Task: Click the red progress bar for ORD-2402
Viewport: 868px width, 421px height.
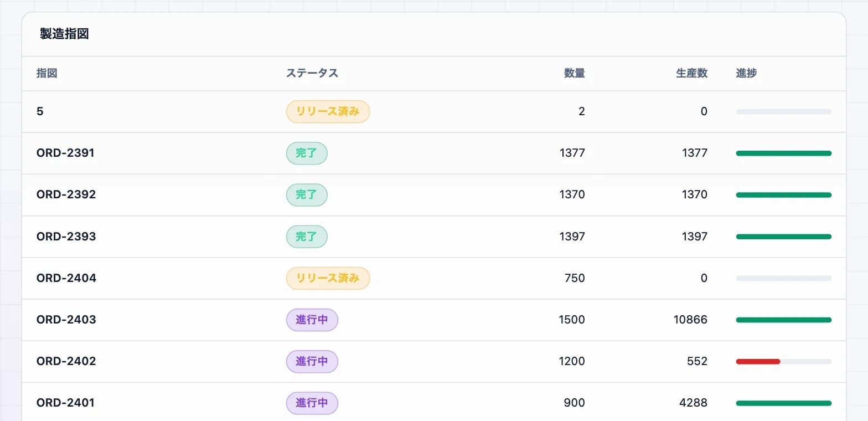Action: 758,361
